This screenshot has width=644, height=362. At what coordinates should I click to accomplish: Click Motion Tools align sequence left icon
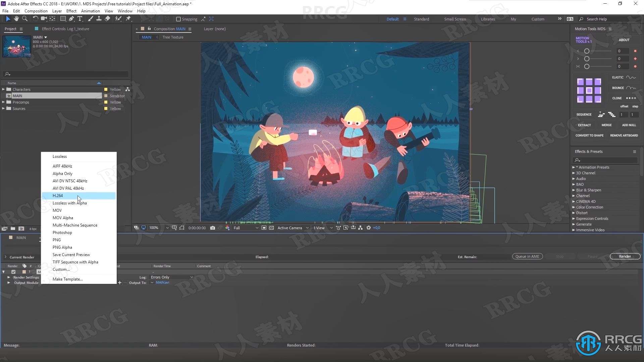pyautogui.click(x=601, y=115)
